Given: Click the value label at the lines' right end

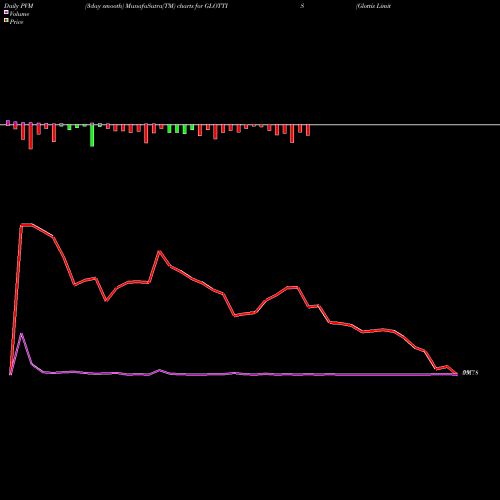Looking at the screenshot, I should pos(470,373).
